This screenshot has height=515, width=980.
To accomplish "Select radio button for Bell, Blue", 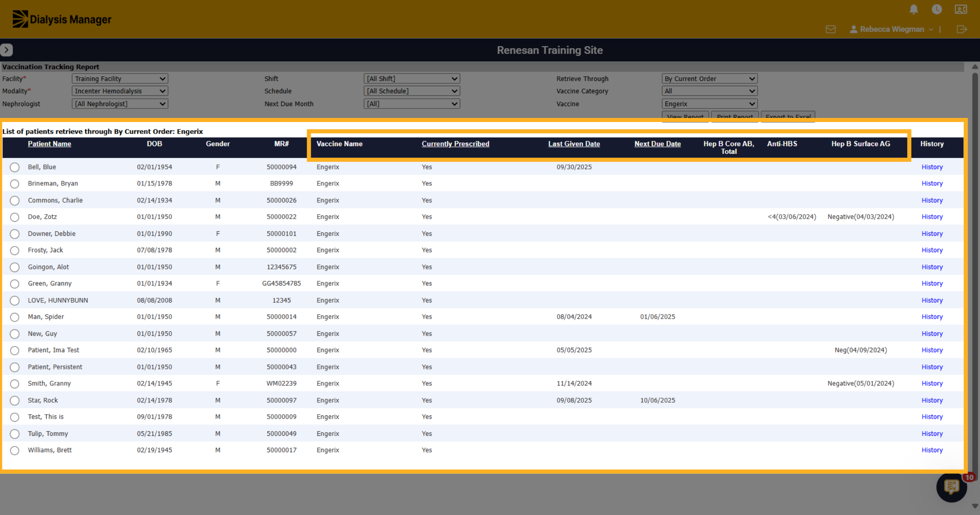I will 15,167.
